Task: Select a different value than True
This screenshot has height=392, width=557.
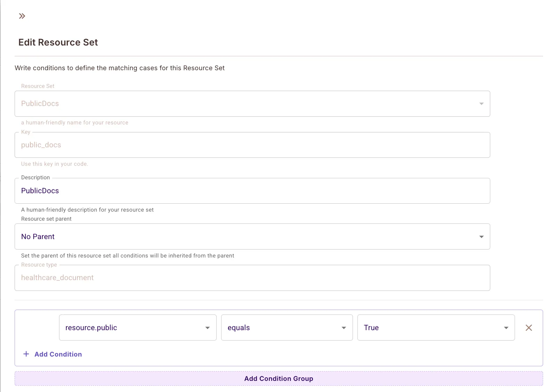Action: pos(436,327)
